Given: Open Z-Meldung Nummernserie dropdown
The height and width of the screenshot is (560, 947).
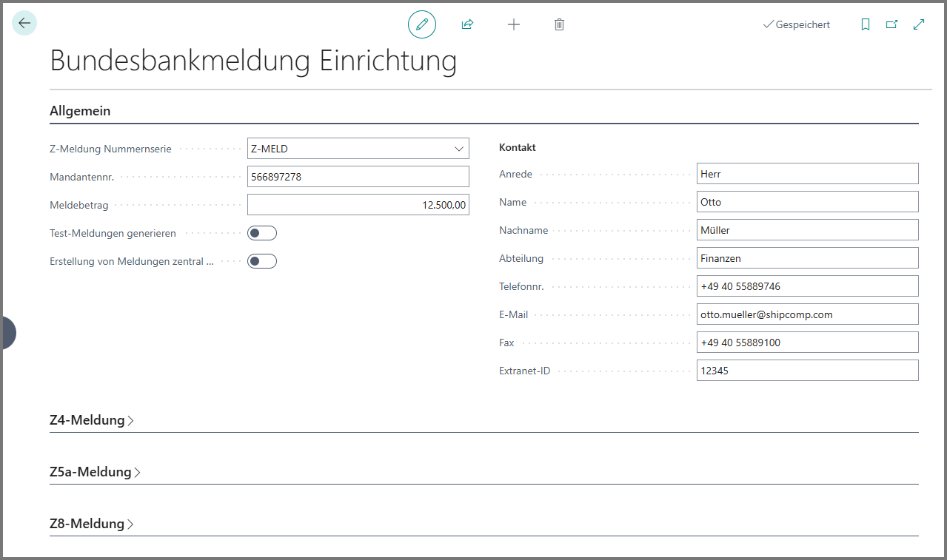Looking at the screenshot, I should coord(458,149).
